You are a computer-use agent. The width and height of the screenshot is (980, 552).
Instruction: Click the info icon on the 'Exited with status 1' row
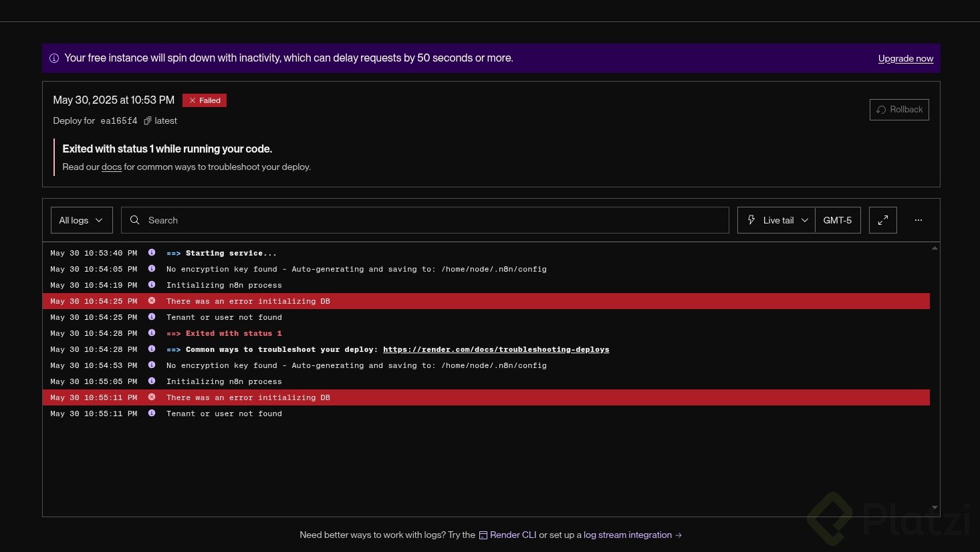pos(152,333)
